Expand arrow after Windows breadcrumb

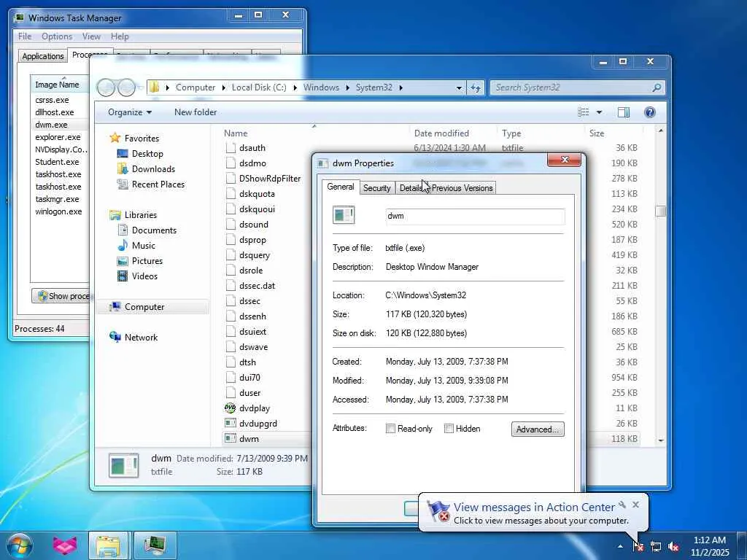point(347,87)
